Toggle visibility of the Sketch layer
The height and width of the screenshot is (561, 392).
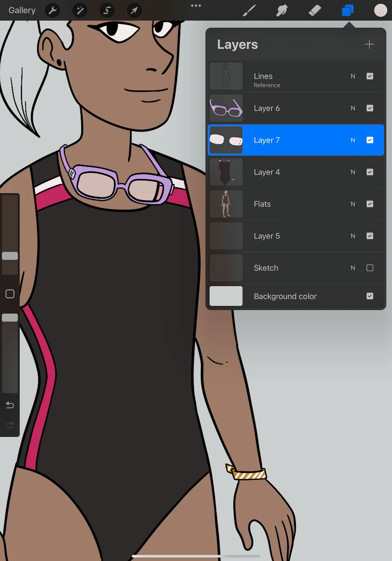[x=370, y=268]
